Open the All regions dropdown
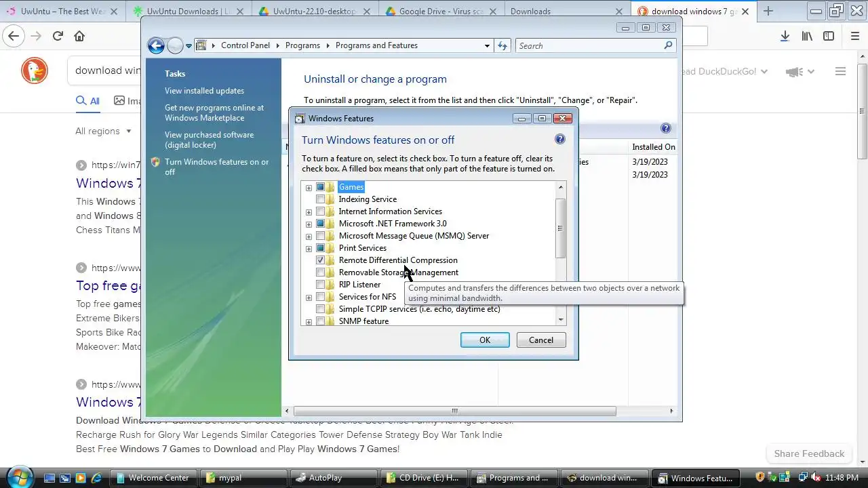Screen dimensions: 868x488 click(104, 131)
